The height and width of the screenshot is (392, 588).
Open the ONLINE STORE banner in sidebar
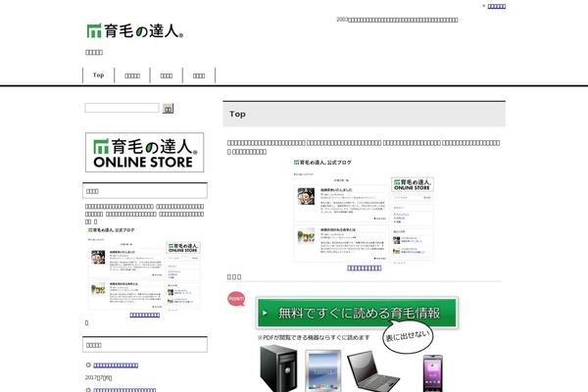145,152
